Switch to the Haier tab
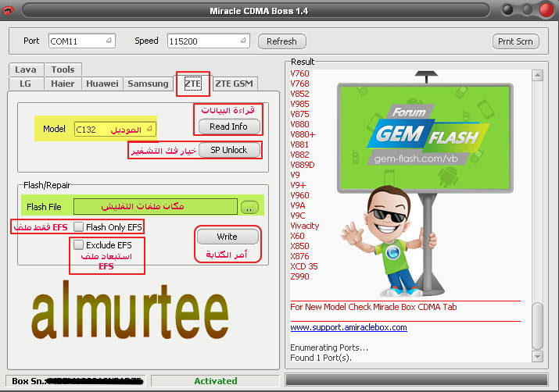Screen dimensions: 559x392 tap(63, 84)
